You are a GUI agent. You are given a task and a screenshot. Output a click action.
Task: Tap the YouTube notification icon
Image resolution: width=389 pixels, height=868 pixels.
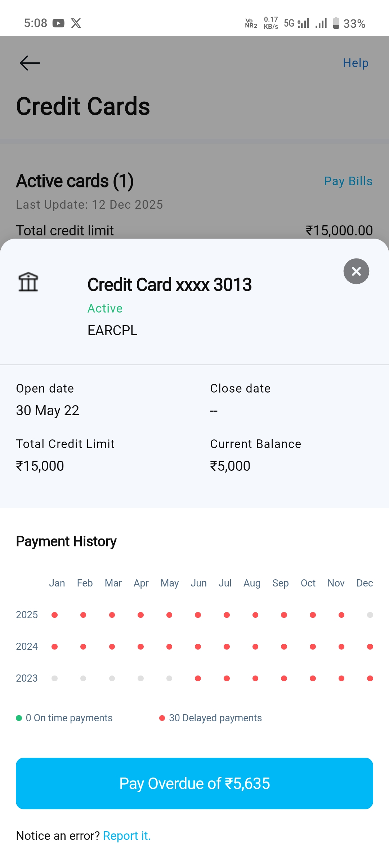point(58,23)
